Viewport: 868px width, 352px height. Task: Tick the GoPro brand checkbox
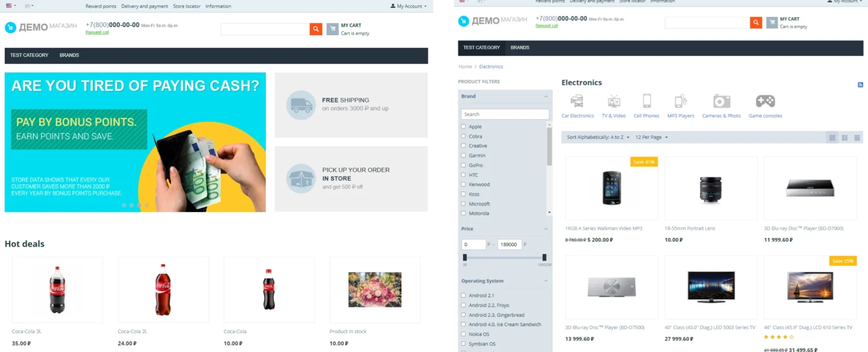coord(464,165)
